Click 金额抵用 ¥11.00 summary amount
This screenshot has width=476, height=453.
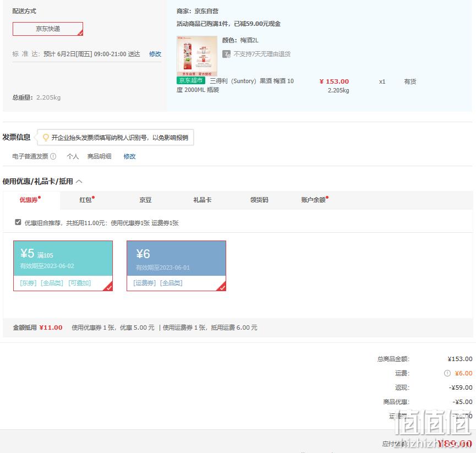click(x=51, y=328)
